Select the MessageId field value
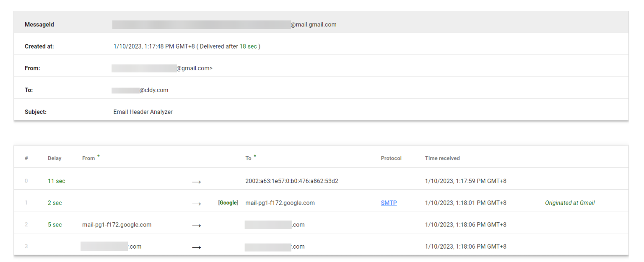The height and width of the screenshot is (262, 644). coord(224,24)
